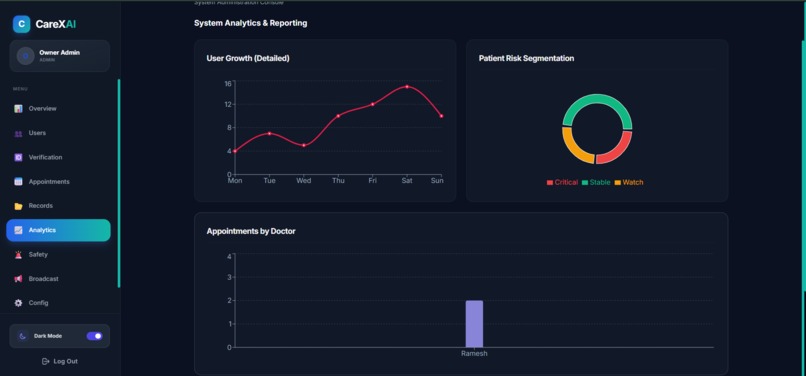Click the Tue data point on growth line
This screenshot has height=376, width=806.
tap(269, 133)
